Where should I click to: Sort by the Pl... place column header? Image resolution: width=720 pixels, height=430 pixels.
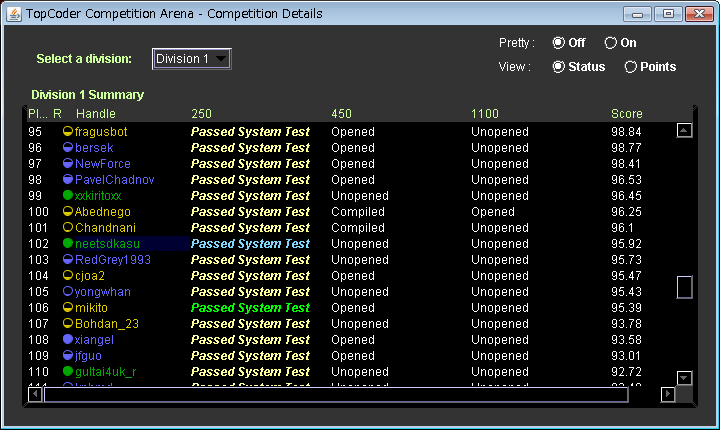click(38, 113)
